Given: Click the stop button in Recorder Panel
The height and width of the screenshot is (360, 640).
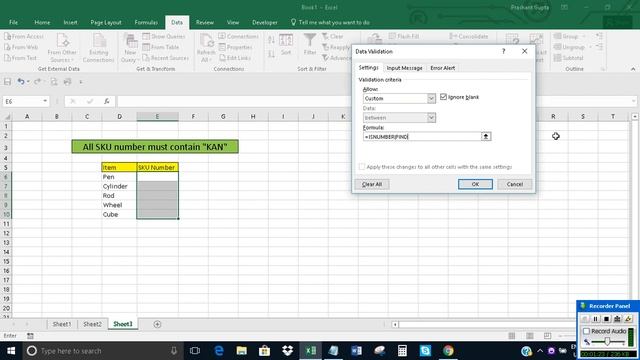Looking at the screenshot, I should (x=607, y=319).
